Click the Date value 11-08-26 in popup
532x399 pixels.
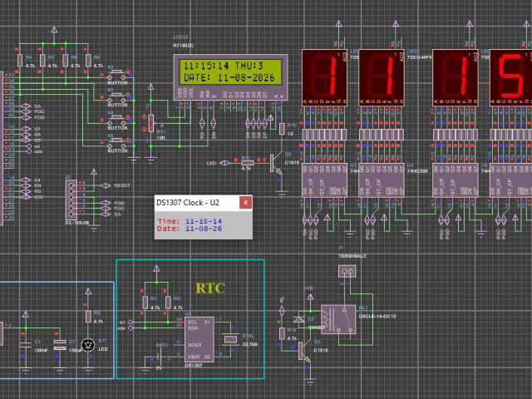click(x=203, y=229)
